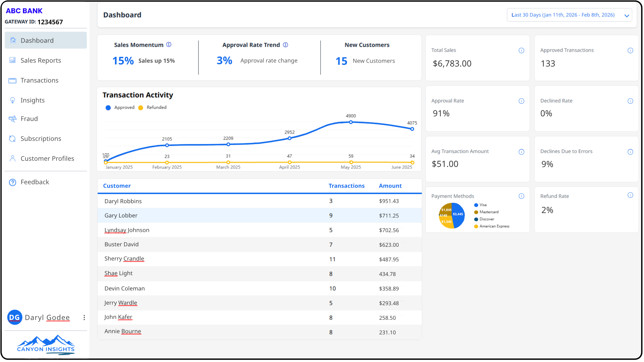Sort table by Amount column header

click(x=390, y=186)
